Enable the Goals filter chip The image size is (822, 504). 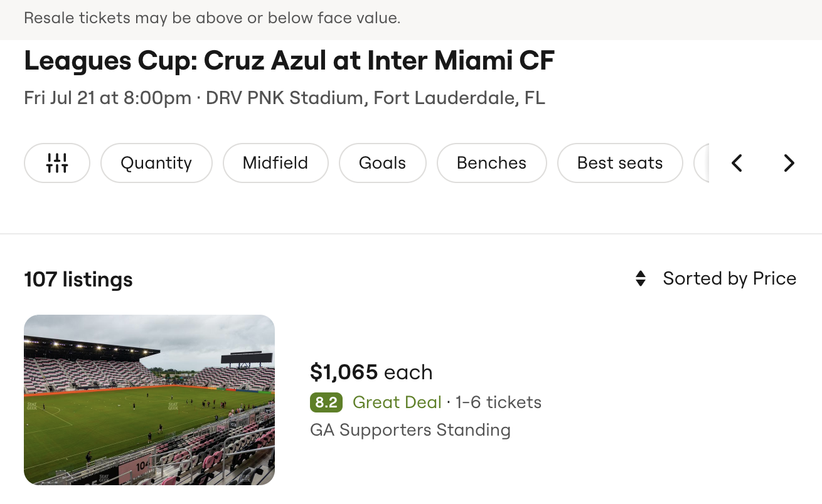[382, 163]
